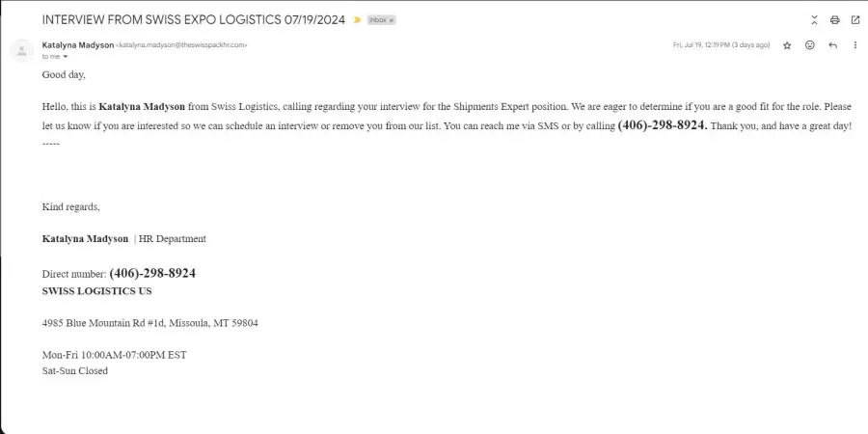Open the three-dot More options menu
Image resolution: width=868 pixels, height=434 pixels.
tap(855, 45)
